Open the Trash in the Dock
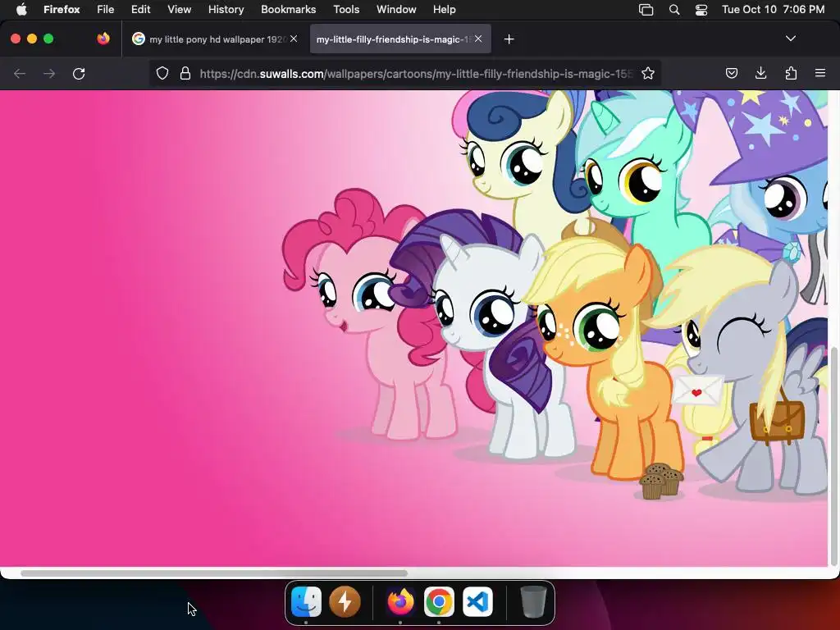840x630 pixels. pyautogui.click(x=533, y=601)
